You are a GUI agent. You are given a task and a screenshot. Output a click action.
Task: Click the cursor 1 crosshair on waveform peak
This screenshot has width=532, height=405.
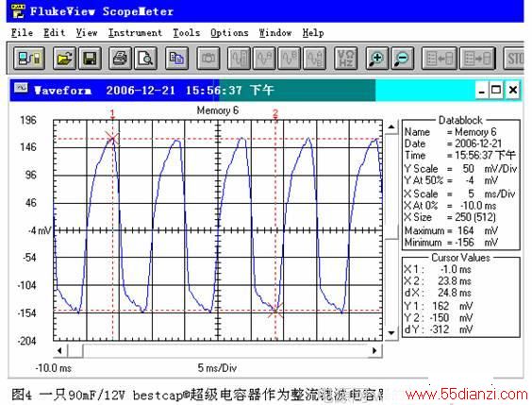(112, 138)
